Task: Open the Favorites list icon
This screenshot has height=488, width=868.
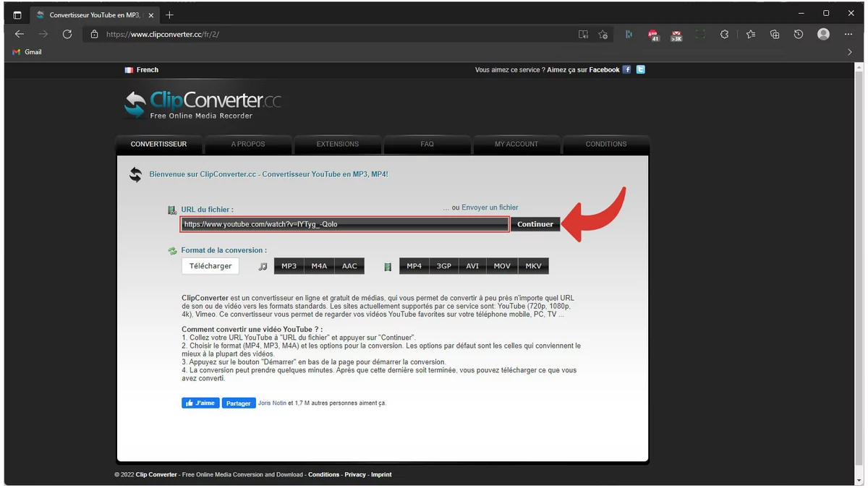Action: click(x=751, y=34)
